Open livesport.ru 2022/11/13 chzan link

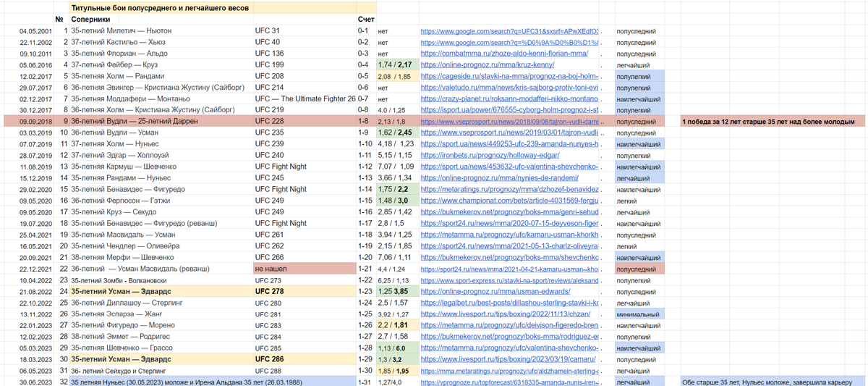504,314
